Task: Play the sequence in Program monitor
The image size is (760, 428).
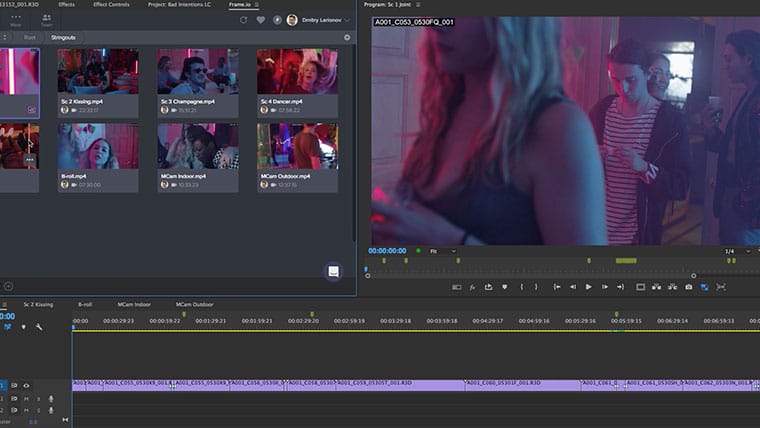Action: (x=588, y=287)
